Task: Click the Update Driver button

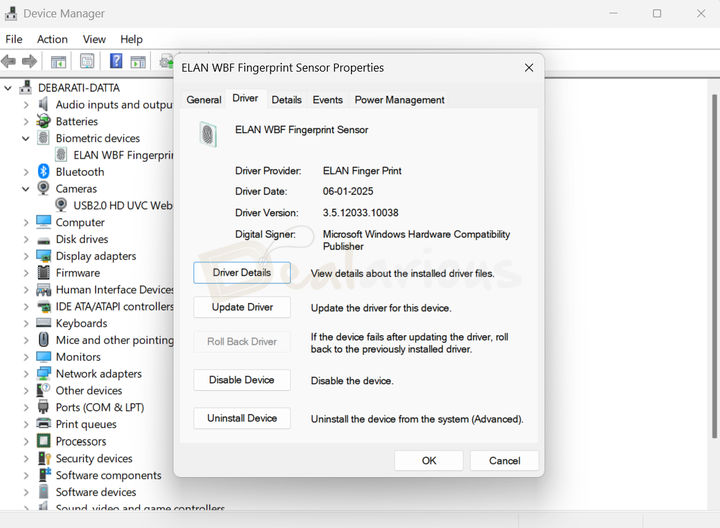Action: [242, 307]
